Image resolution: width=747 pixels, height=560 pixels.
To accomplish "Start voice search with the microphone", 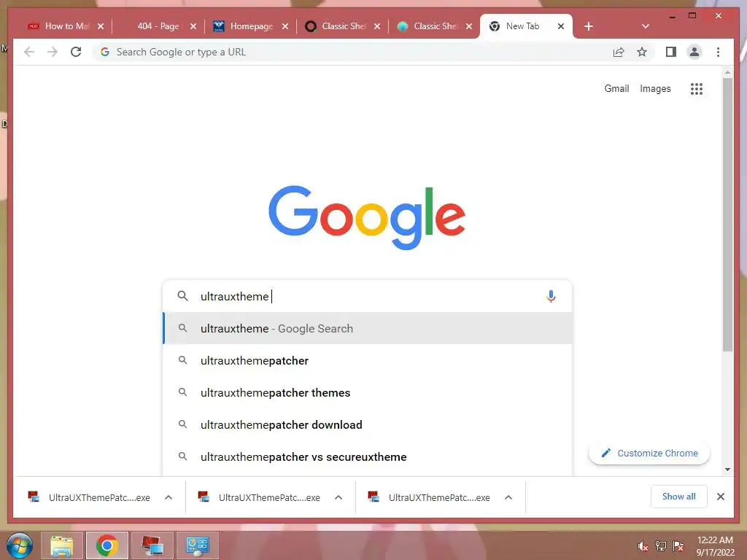I will (x=550, y=296).
